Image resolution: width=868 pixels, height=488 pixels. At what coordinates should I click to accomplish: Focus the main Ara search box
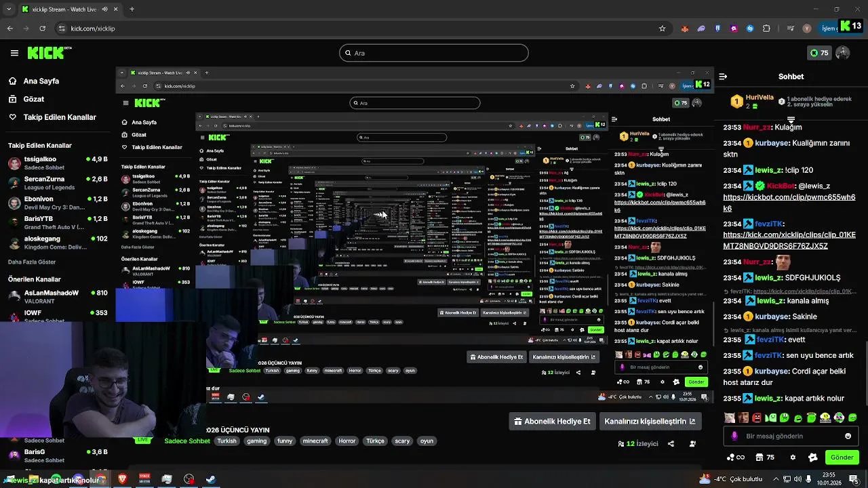click(x=434, y=53)
